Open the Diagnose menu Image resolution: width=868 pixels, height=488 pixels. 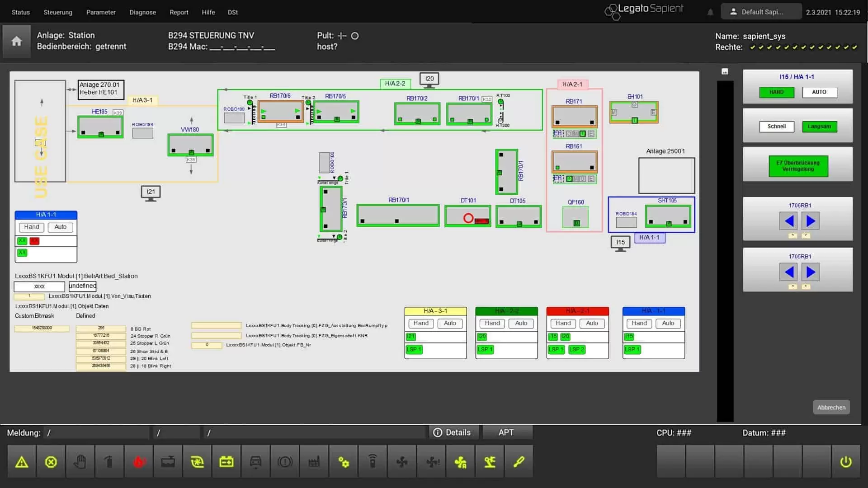(142, 12)
